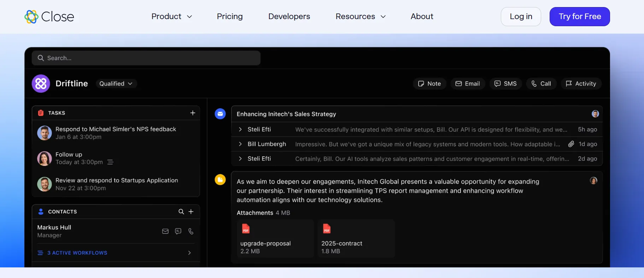This screenshot has height=278, width=644.
Task: Click the Log in button
Action: [x=521, y=17]
